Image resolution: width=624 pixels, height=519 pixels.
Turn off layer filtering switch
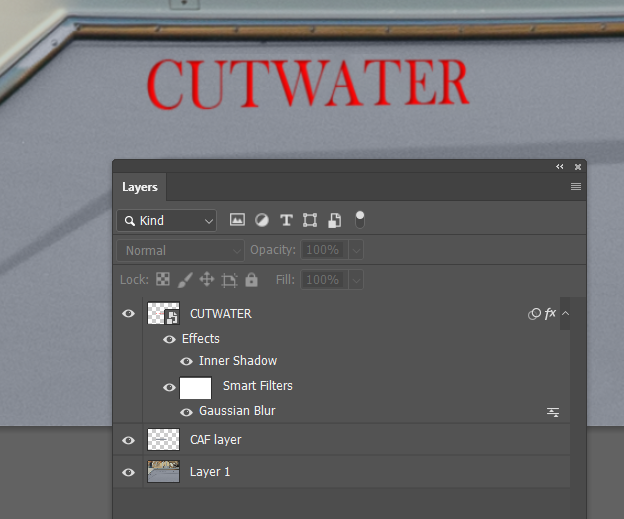click(360, 218)
